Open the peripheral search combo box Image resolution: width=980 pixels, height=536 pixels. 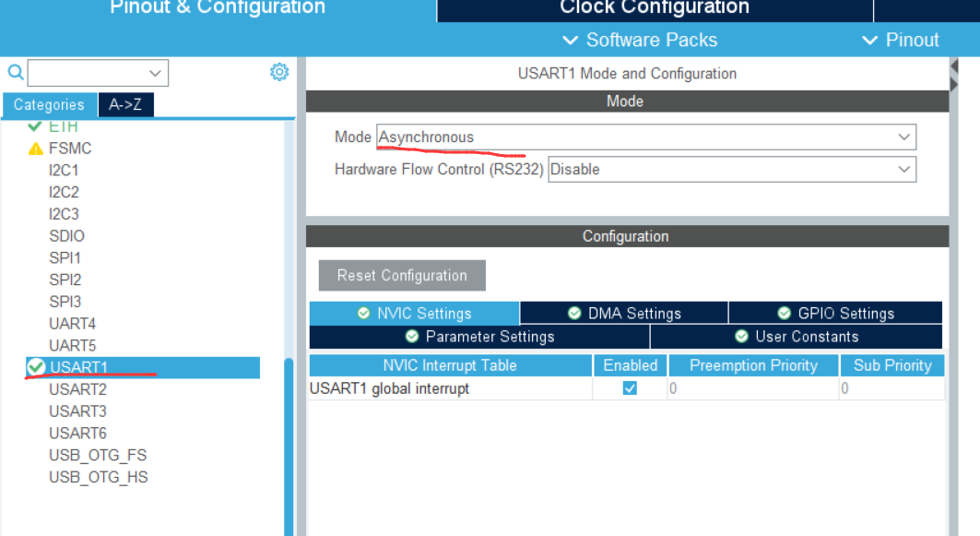pos(98,73)
